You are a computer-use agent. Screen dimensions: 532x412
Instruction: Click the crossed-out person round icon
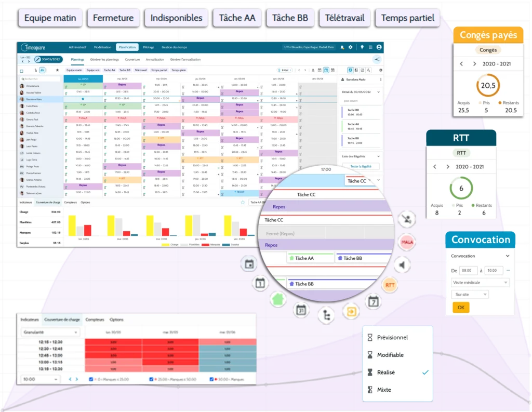406,220
